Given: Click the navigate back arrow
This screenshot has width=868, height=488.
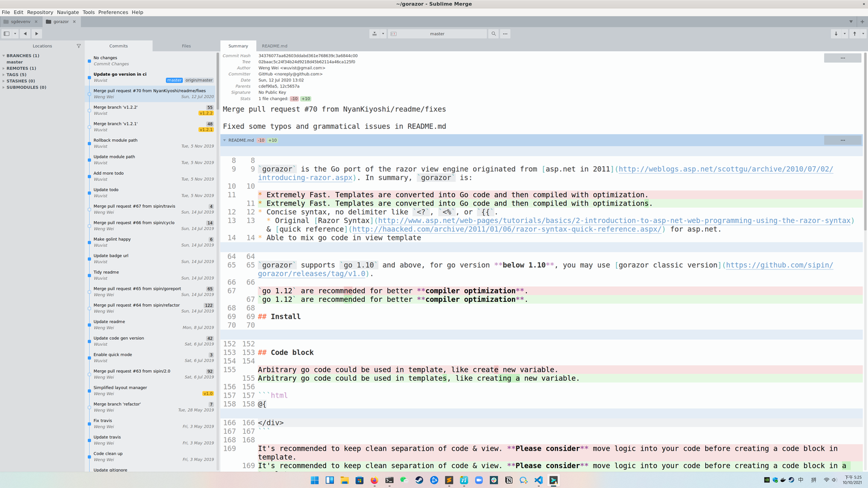Looking at the screenshot, I should pos(25,33).
